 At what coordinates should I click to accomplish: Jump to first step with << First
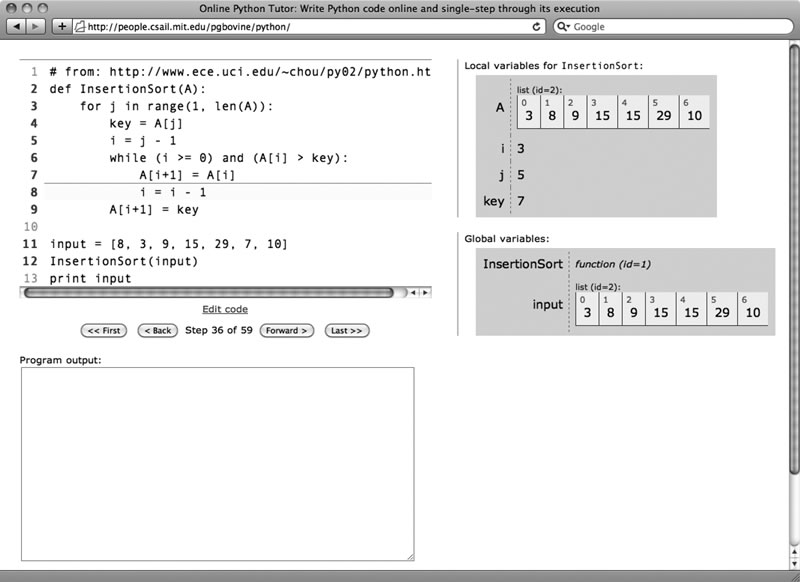(x=104, y=331)
